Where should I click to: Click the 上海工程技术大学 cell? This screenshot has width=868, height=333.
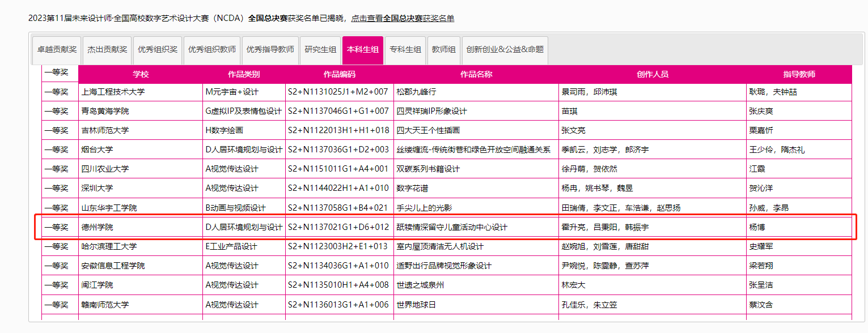tap(113, 92)
